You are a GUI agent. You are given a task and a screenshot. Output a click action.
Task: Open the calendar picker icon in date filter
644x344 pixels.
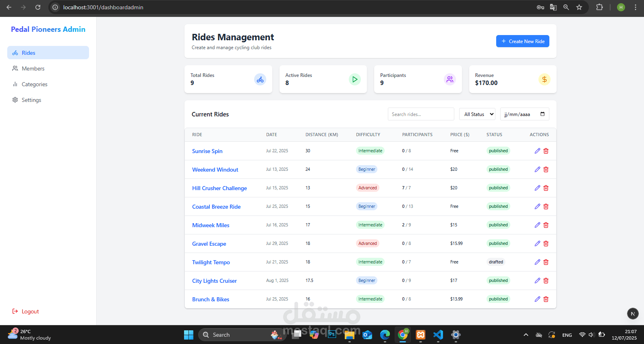click(x=543, y=114)
